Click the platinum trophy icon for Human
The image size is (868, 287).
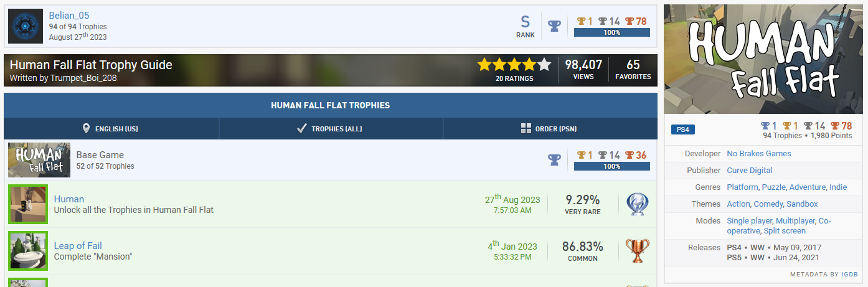[637, 204]
